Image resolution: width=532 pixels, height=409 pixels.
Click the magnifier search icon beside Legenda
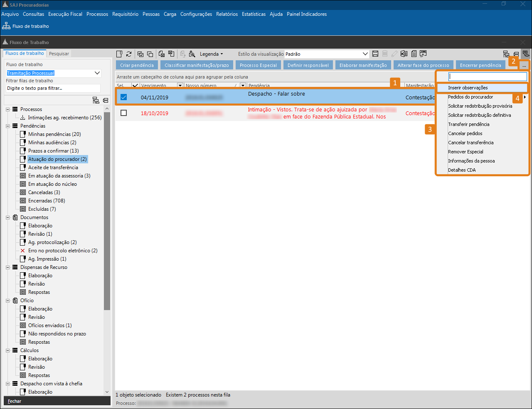point(192,54)
